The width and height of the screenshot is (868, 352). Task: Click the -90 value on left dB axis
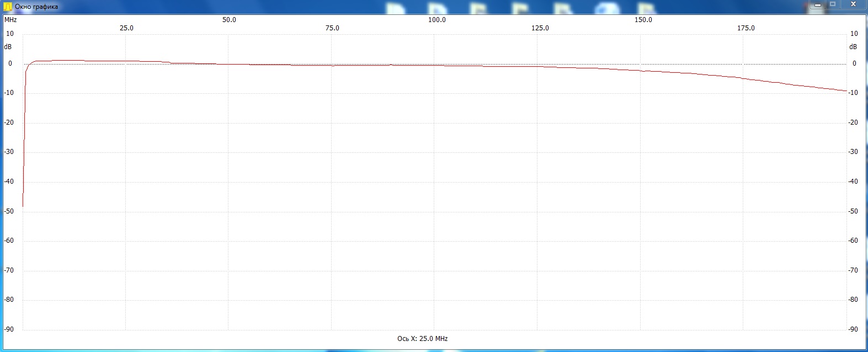point(9,329)
